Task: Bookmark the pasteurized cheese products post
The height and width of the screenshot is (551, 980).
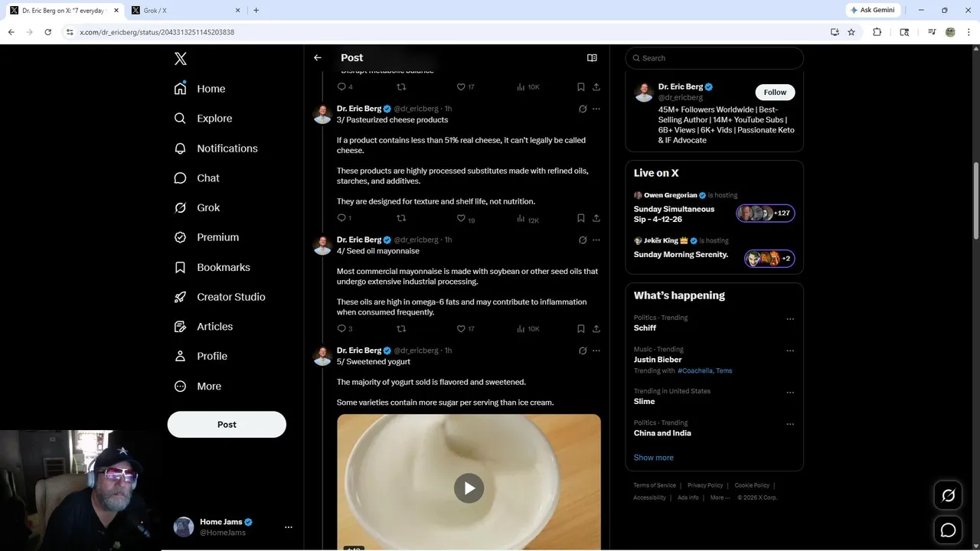Action: point(581,218)
